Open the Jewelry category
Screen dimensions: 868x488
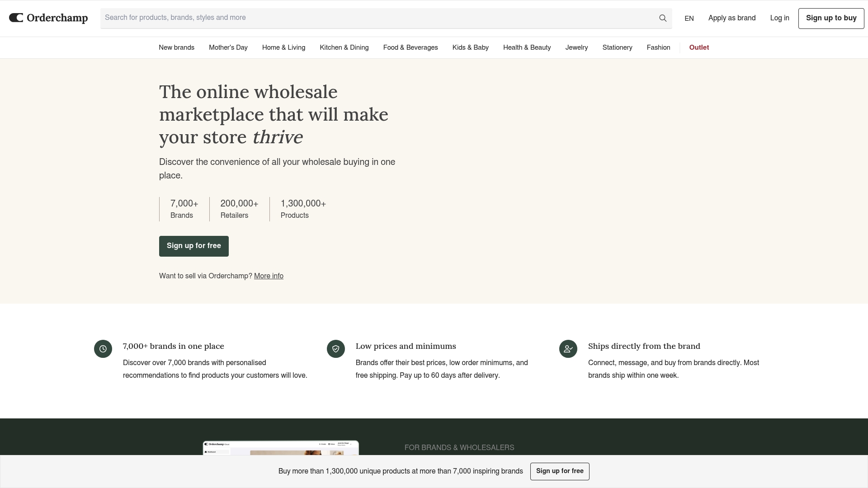click(x=576, y=47)
